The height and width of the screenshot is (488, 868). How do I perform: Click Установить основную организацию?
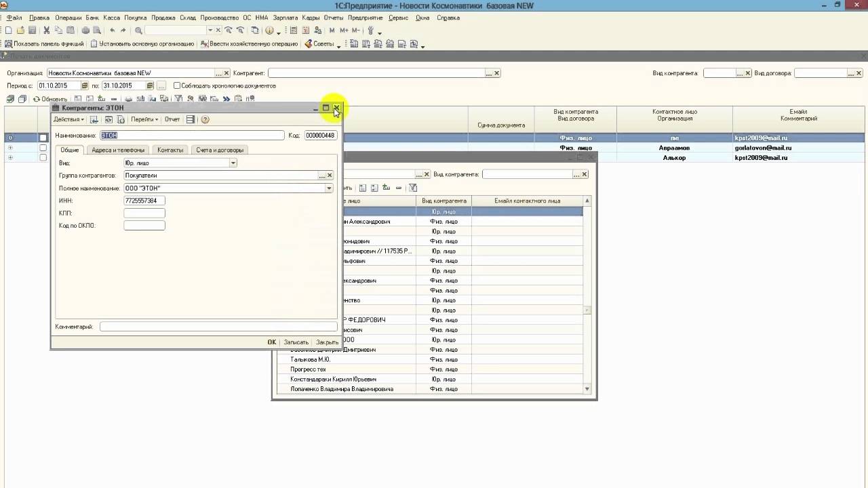(142, 43)
